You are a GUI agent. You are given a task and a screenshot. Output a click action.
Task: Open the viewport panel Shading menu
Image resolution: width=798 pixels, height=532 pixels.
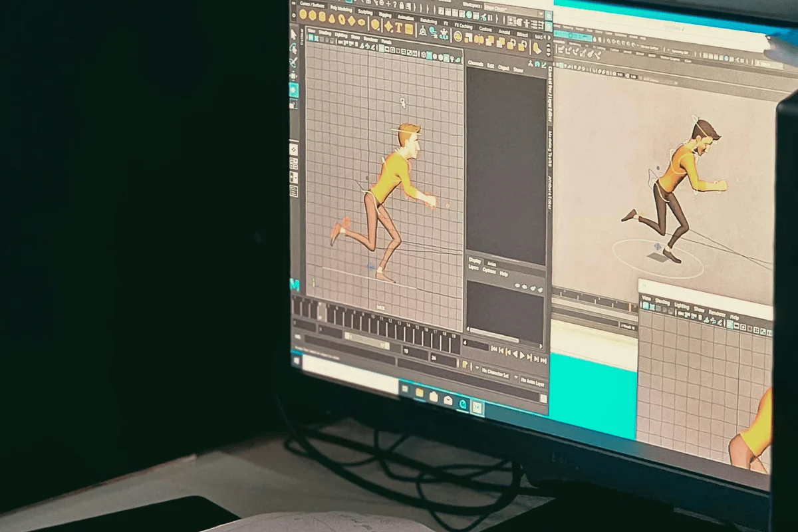[325, 33]
